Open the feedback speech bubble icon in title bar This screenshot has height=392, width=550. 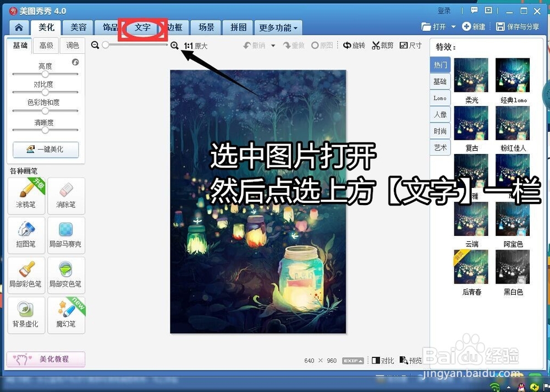pos(474,10)
